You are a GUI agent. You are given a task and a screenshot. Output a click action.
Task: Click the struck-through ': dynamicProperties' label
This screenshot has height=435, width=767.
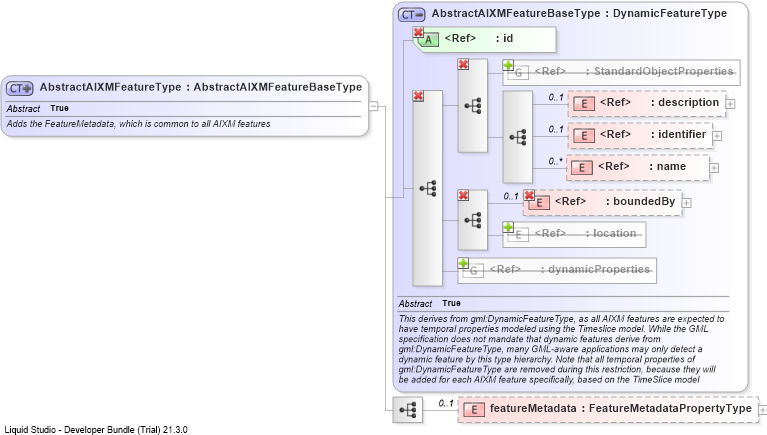[595, 270]
